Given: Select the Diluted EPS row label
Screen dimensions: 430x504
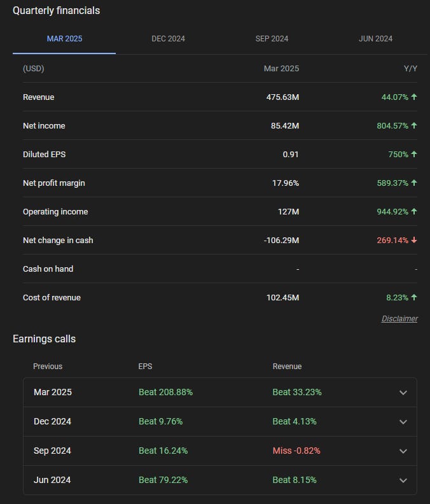Looking at the screenshot, I should [45, 154].
